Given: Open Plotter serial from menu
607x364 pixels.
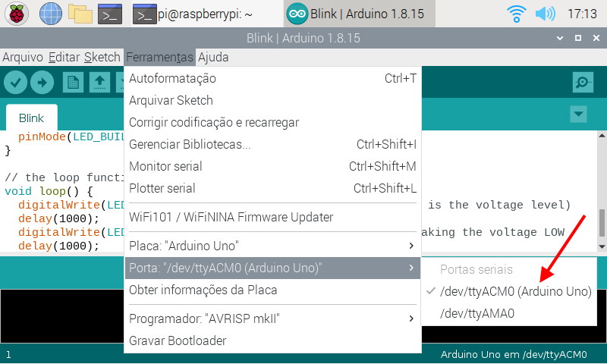Looking at the screenshot, I should pos(272,188).
